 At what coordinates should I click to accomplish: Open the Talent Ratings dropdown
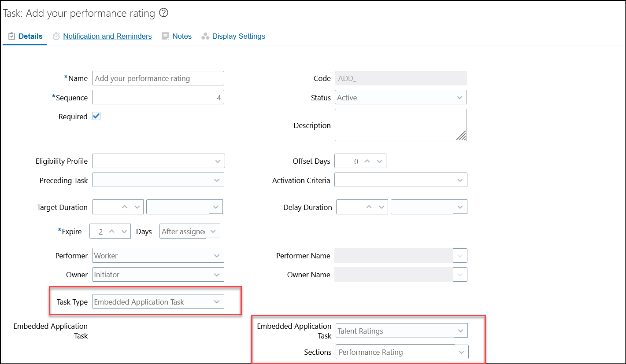(402, 331)
